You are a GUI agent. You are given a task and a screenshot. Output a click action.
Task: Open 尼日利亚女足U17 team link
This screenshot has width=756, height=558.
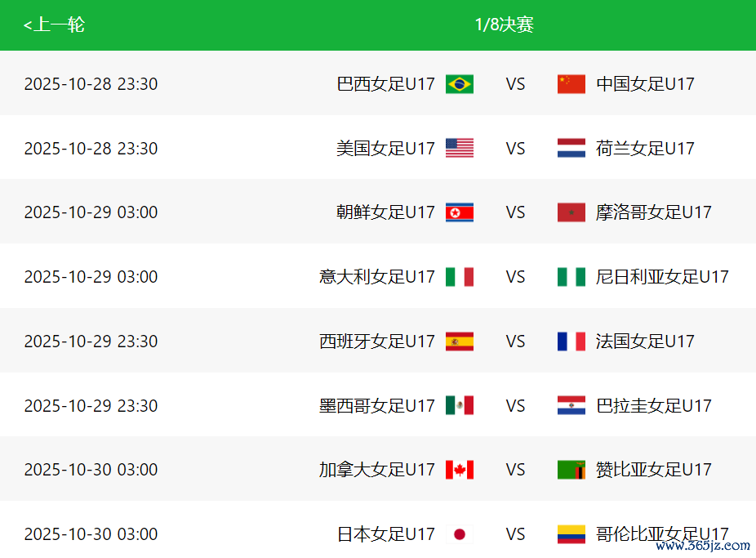[x=662, y=277]
